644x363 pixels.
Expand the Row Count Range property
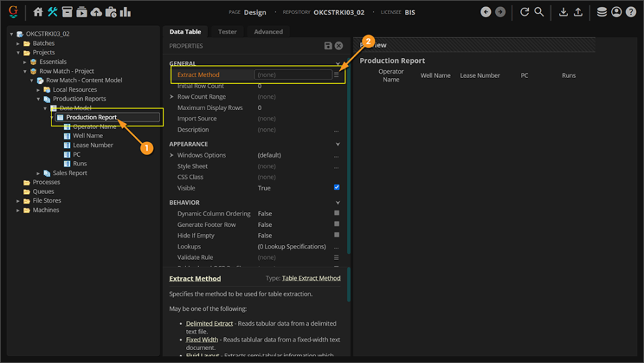(x=172, y=97)
